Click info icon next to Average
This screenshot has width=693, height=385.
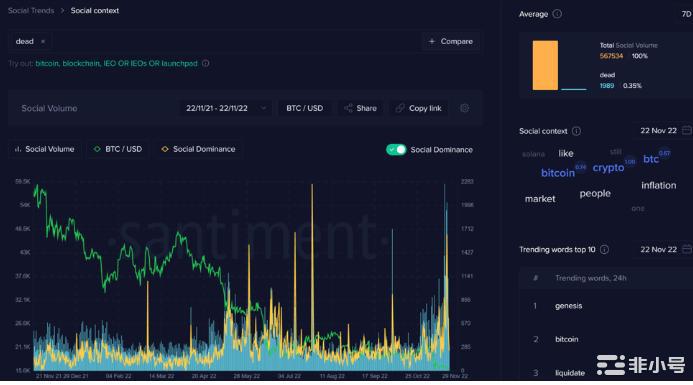click(557, 14)
